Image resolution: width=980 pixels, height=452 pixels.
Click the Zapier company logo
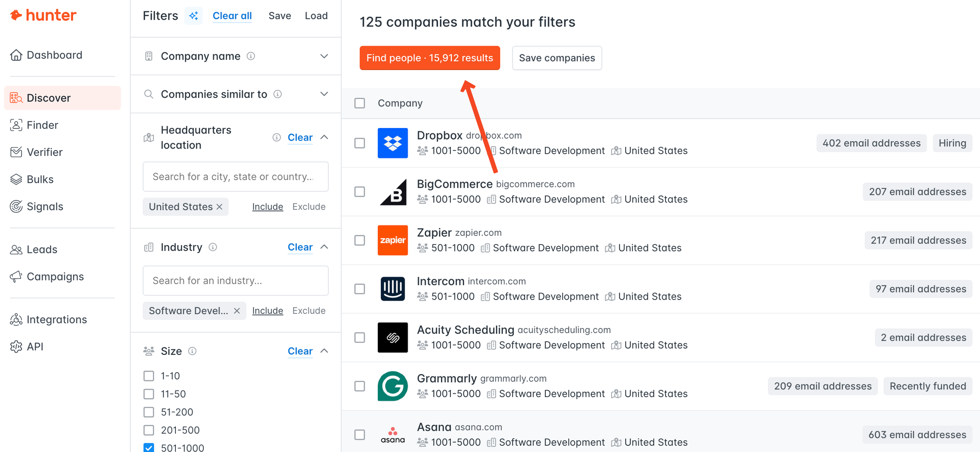pos(392,240)
